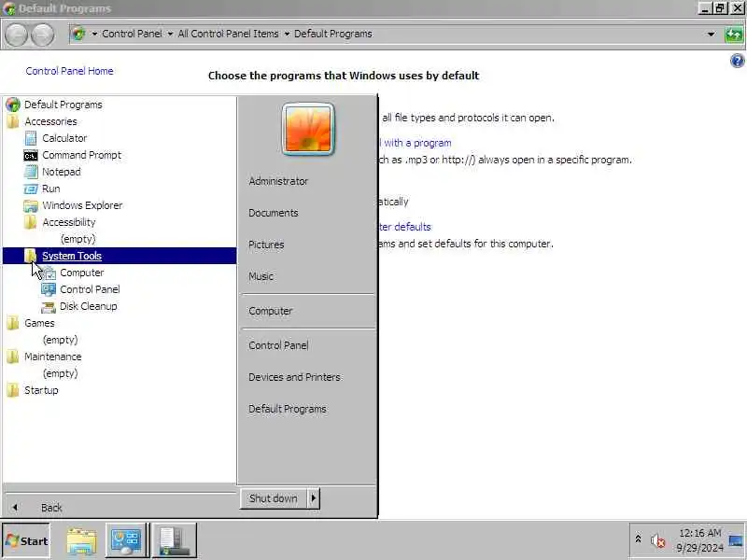Expand the Maintenance folder

[52, 357]
